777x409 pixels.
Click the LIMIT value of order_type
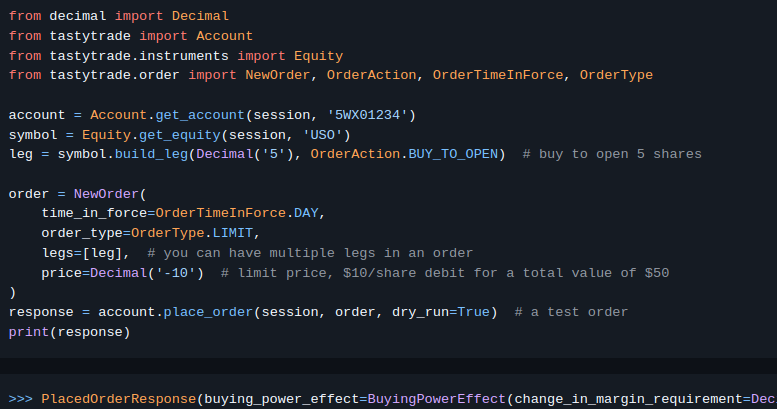(x=233, y=233)
